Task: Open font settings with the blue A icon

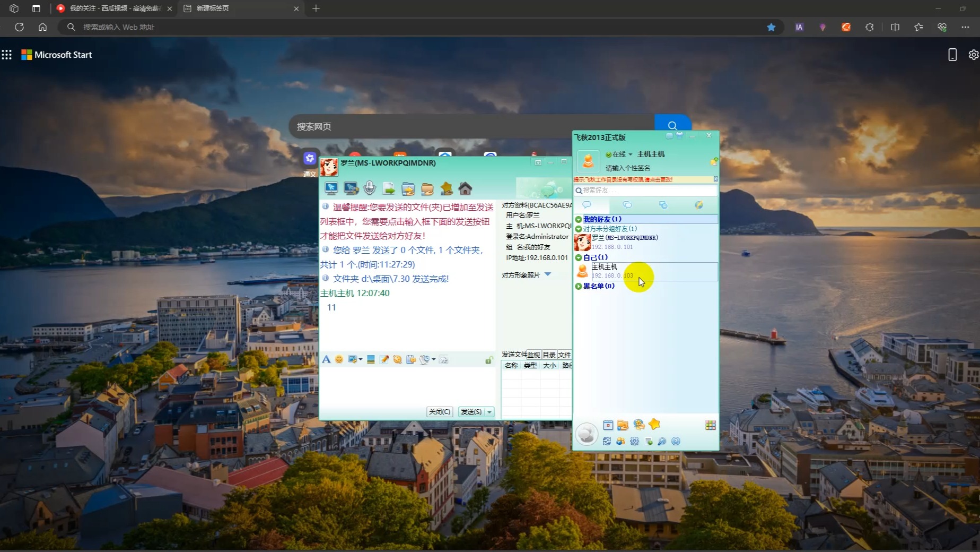Action: pyautogui.click(x=326, y=359)
